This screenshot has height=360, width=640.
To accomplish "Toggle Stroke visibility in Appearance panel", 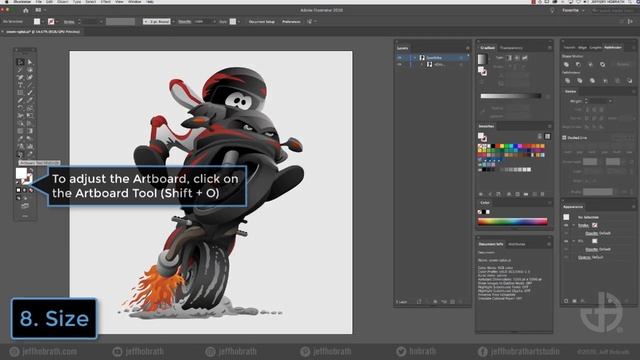I will click(566, 225).
